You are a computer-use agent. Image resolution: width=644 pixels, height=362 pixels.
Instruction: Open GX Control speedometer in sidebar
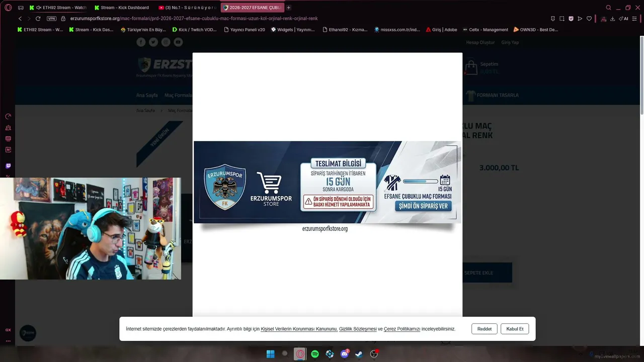[x=8, y=116]
